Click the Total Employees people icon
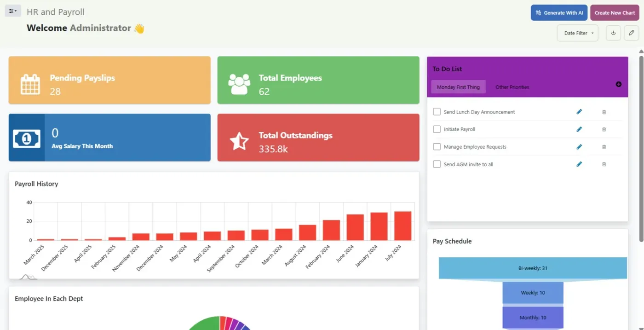644x330 pixels. [x=239, y=84]
